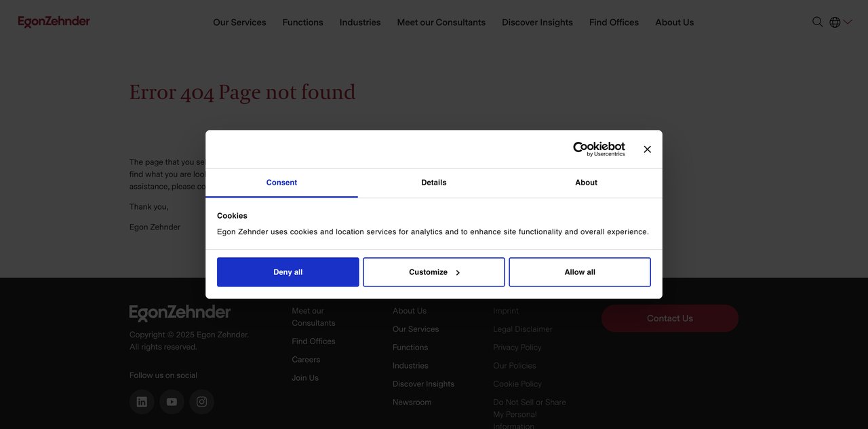The width and height of the screenshot is (868, 429).
Task: Open the Privacy Policy link
Action: pyautogui.click(x=517, y=348)
